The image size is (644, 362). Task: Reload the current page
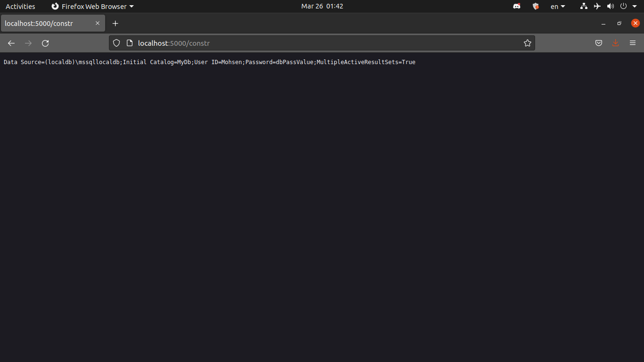pyautogui.click(x=45, y=43)
